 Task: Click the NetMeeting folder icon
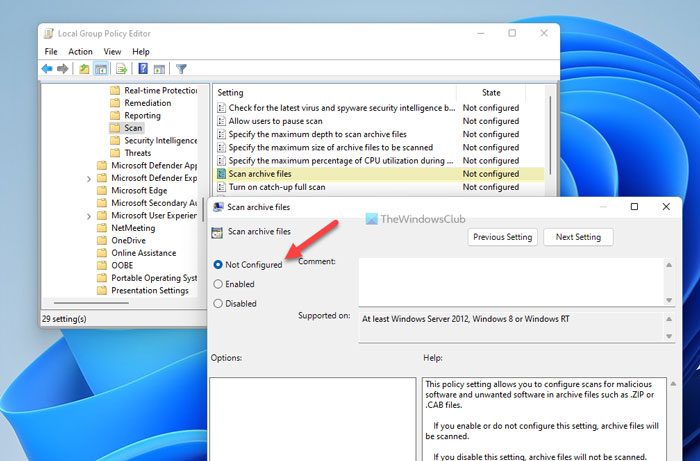tap(102, 228)
